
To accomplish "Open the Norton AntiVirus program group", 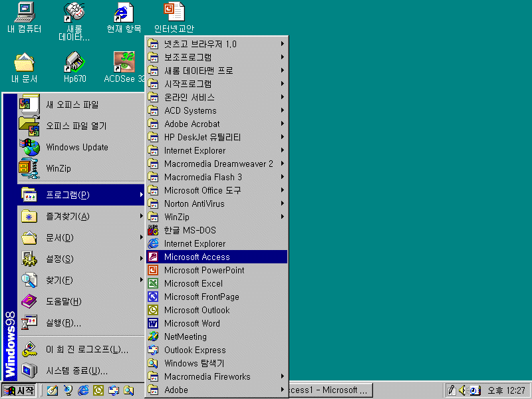I will click(217, 203).
